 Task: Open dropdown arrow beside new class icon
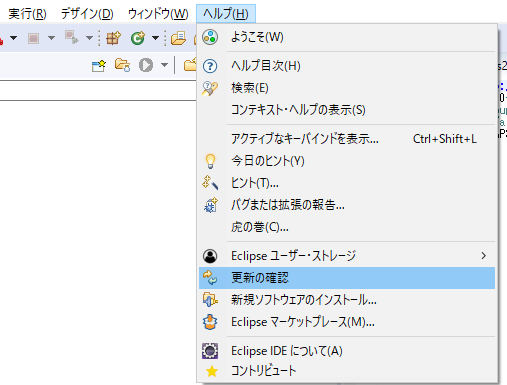(x=155, y=38)
